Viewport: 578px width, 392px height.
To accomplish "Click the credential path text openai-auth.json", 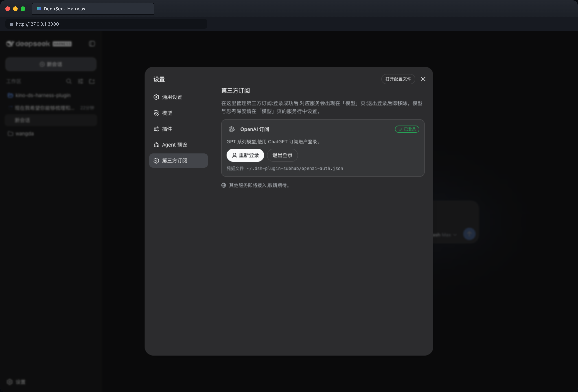I will click(x=322, y=169).
